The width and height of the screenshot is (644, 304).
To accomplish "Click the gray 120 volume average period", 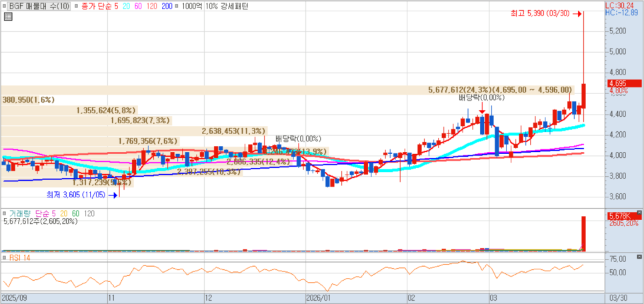I will 89,213.
